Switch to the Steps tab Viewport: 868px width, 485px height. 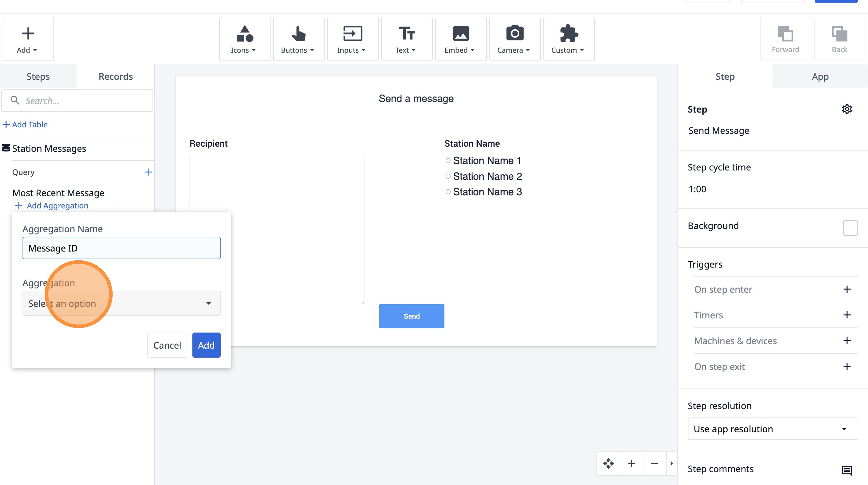point(38,77)
